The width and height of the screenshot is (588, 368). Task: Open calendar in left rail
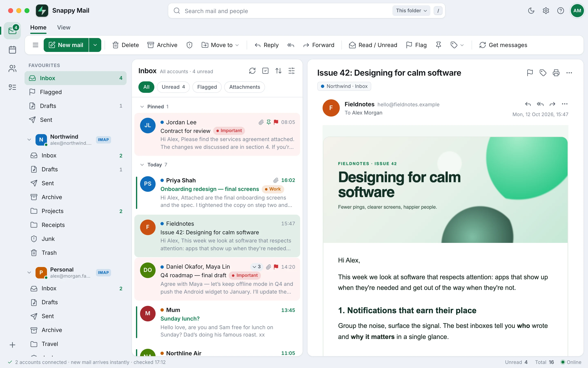pos(12,50)
